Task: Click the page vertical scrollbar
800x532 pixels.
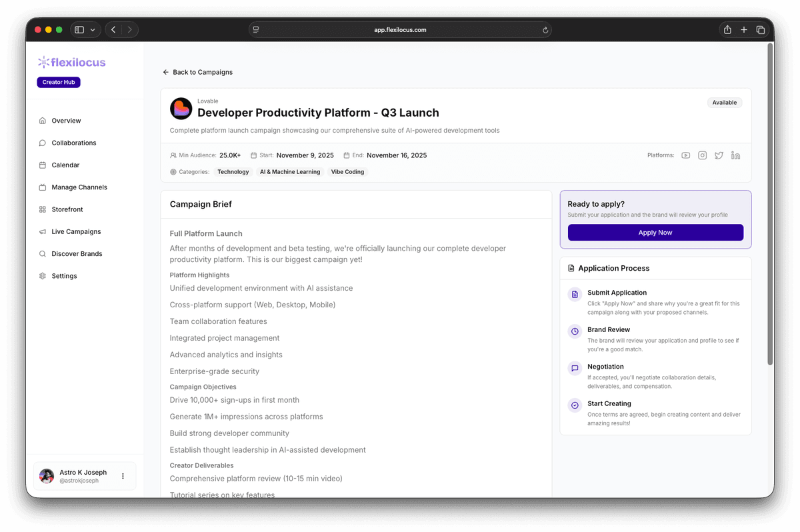Action: coord(770,200)
